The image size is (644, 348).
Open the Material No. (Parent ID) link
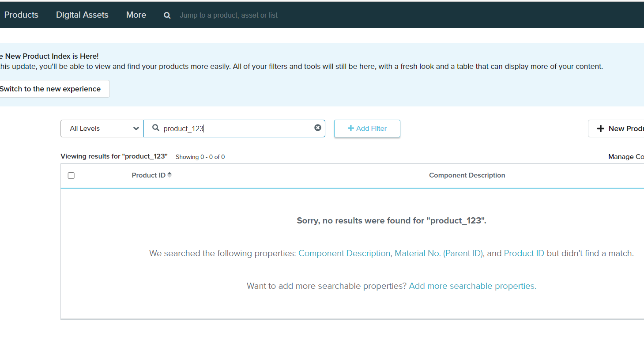click(x=439, y=253)
